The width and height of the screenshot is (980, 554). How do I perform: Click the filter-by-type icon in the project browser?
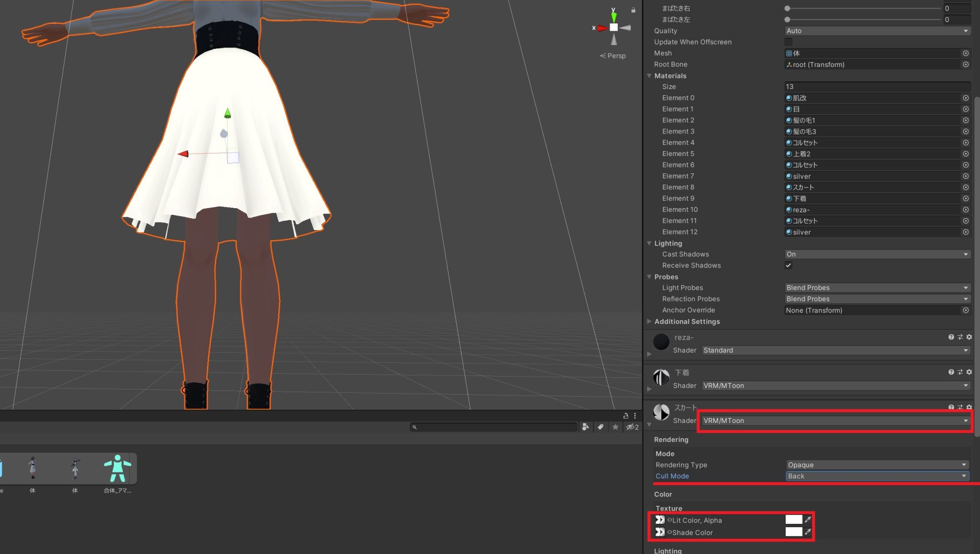pyautogui.click(x=586, y=427)
